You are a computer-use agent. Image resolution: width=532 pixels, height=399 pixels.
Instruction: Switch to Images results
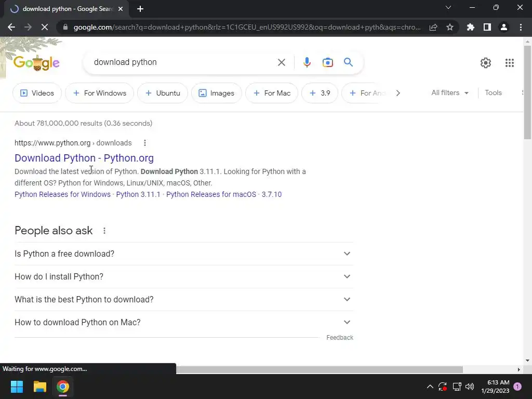coord(217,93)
